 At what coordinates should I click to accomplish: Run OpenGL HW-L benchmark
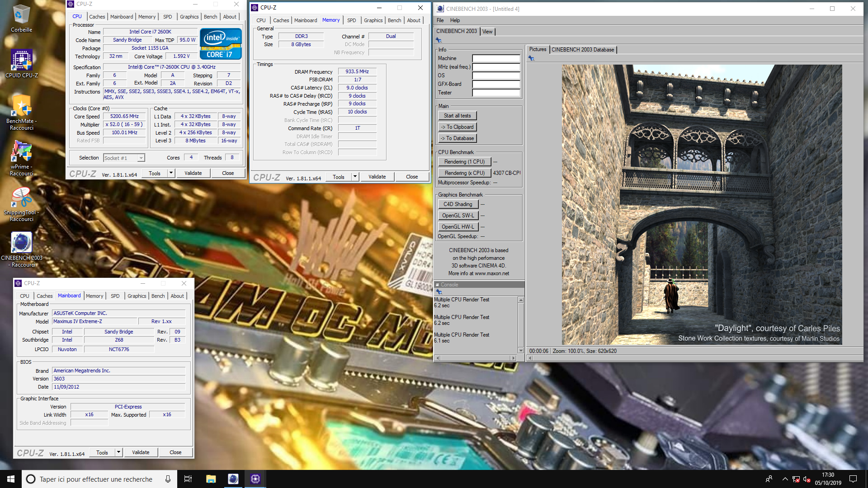[458, 227]
